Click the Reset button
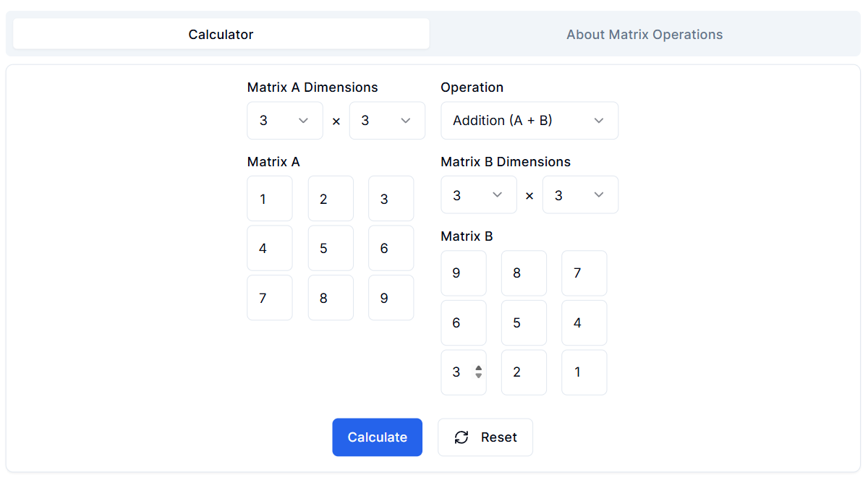This screenshot has height=488, width=868. click(485, 437)
